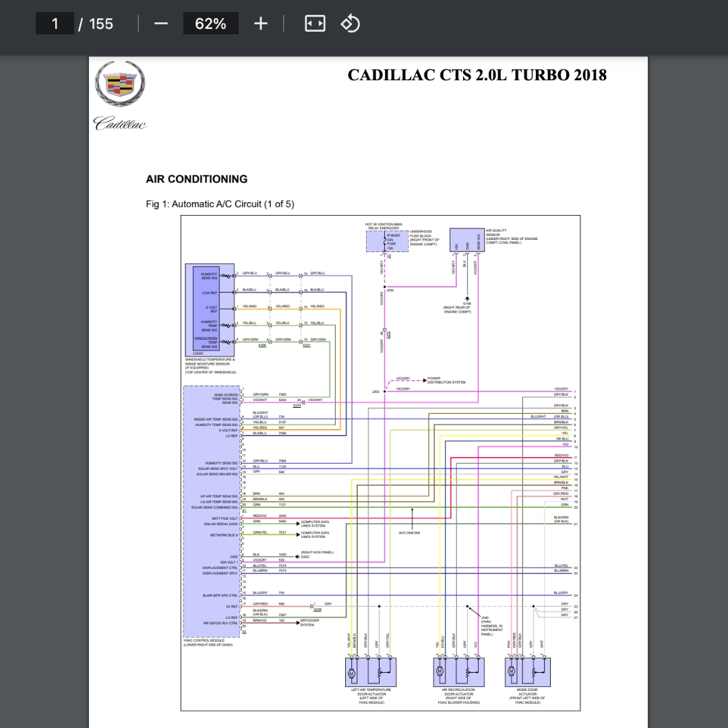Click the Air Quality Sensor block
This screenshot has width=728, height=728.
(467, 240)
